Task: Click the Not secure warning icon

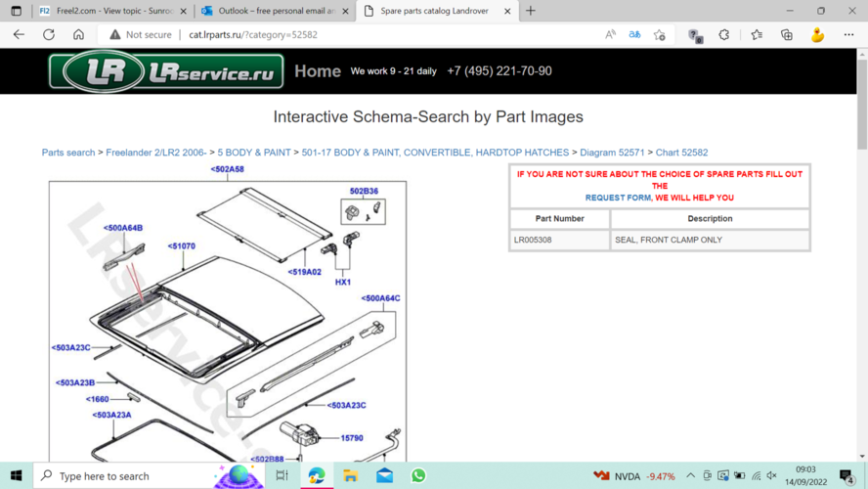Action: [x=114, y=34]
